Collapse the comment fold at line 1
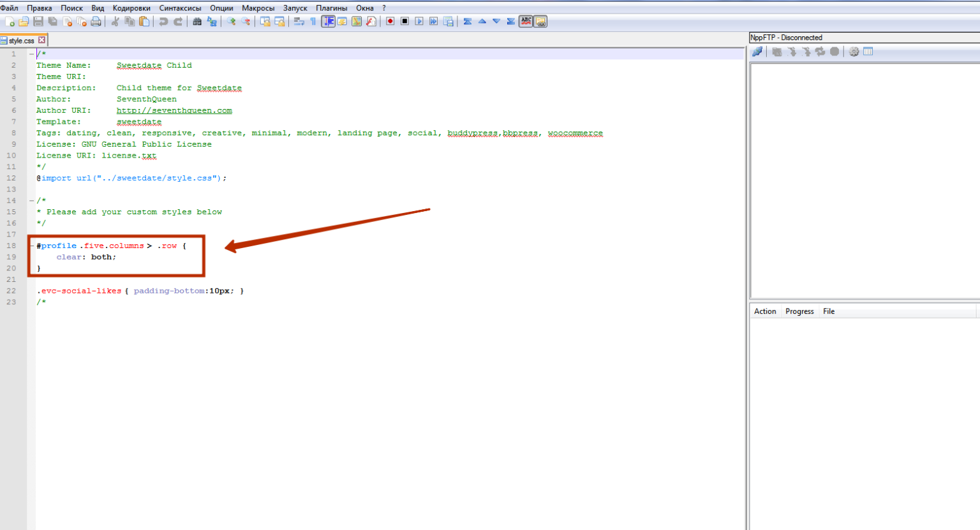 31,54
